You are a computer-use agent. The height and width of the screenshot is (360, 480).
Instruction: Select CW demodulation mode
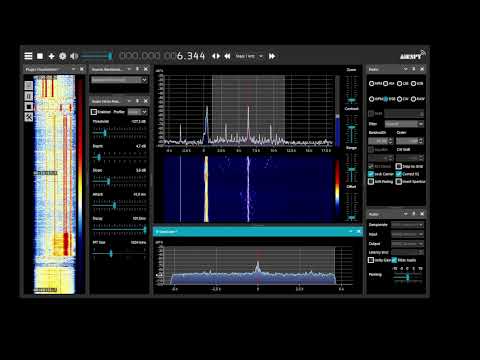point(403,99)
